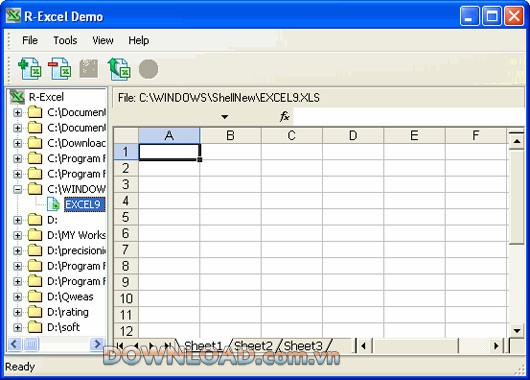
Task: Click row header 5
Action: [126, 217]
